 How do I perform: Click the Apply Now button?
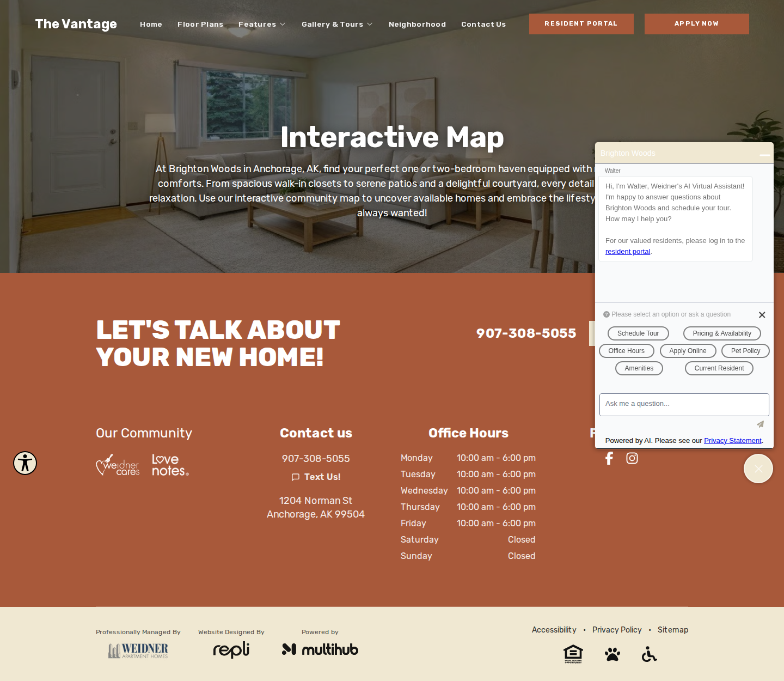[x=697, y=24]
